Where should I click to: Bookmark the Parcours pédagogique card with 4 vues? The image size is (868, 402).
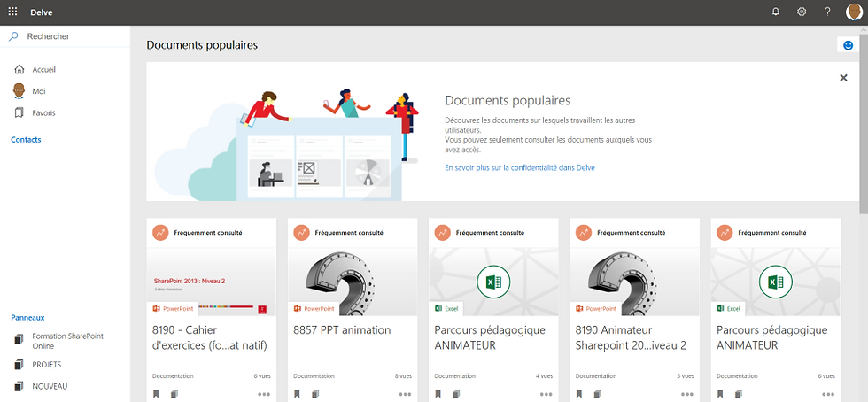tap(438, 394)
